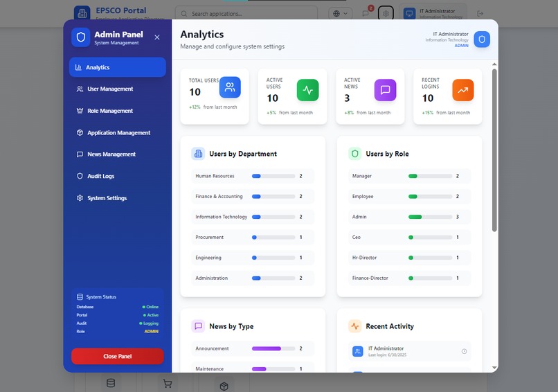
Task: Click the System Settings gear icon
Action: tap(80, 198)
